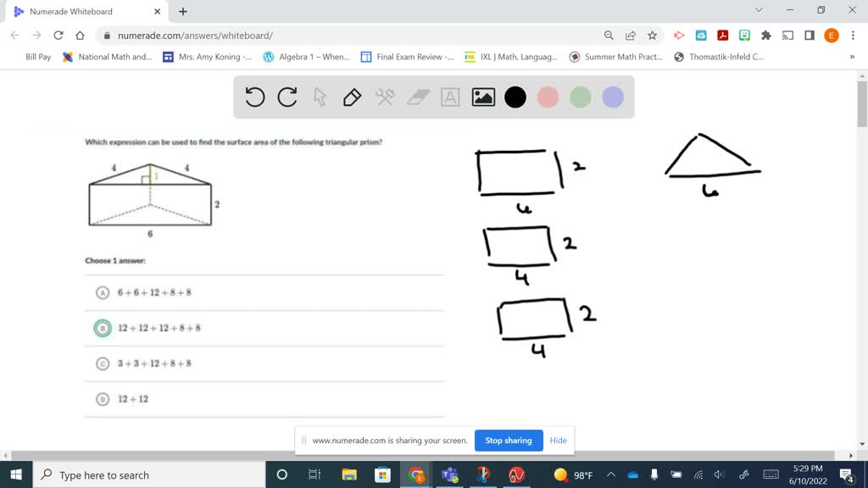Select the Pen drawing tool
868x488 pixels.
(x=352, y=97)
